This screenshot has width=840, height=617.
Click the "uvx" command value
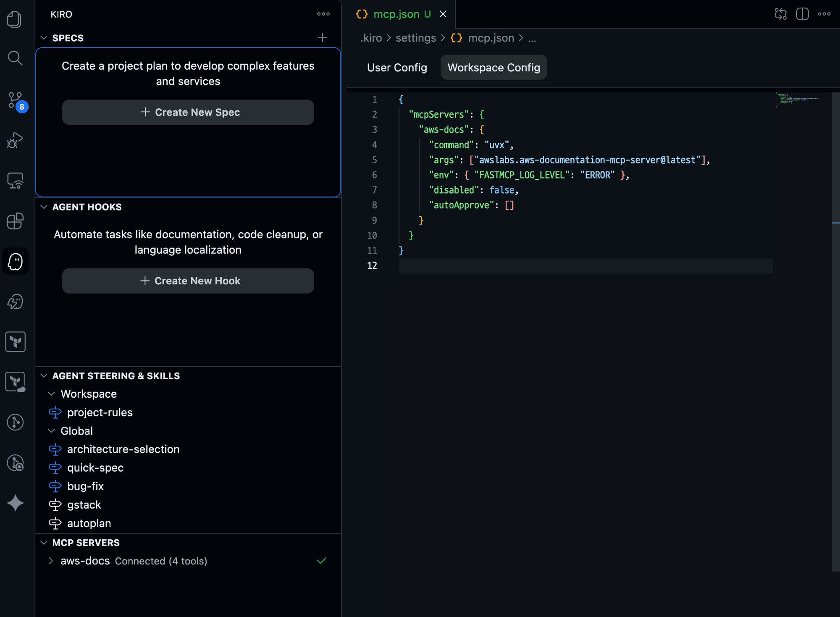point(496,145)
